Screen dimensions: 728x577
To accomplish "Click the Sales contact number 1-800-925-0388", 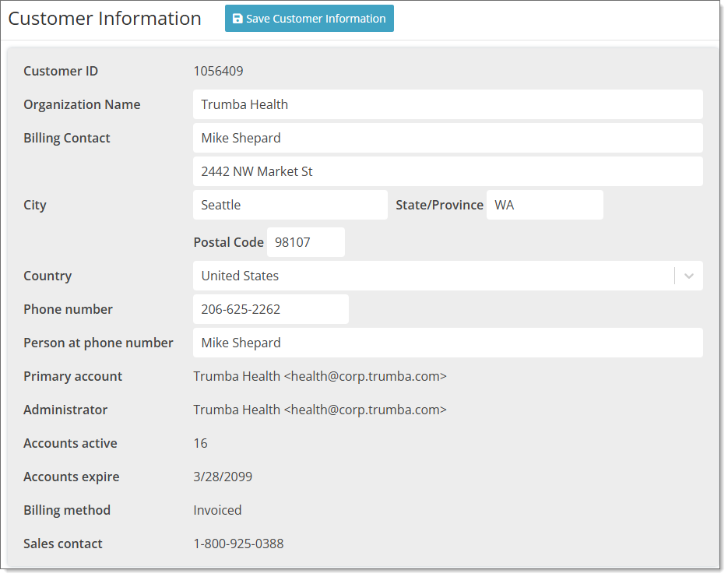I will [237, 544].
